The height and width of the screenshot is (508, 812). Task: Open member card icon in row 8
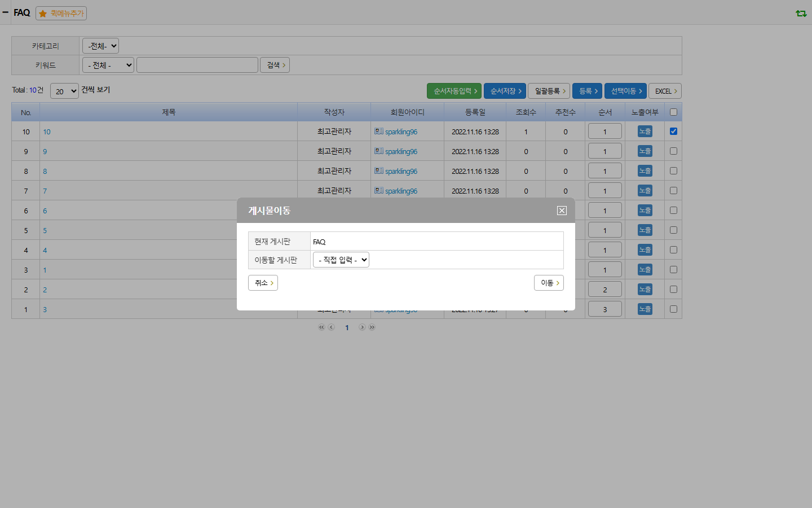click(x=379, y=170)
